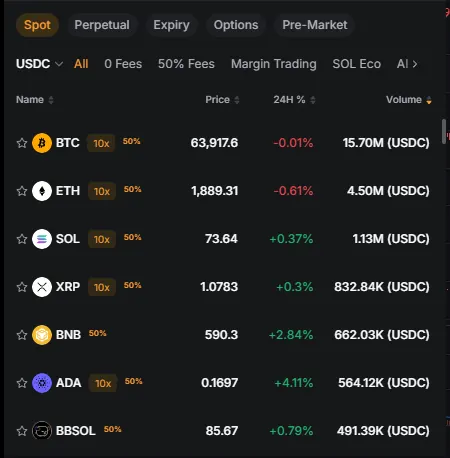Click the Cardano ADA coin icon
Viewport: 450px width, 458px height.
(x=42, y=383)
